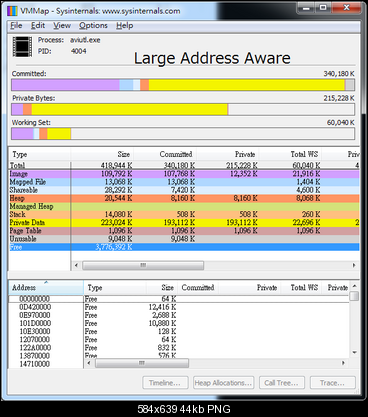Sort summary by Type column header

tap(40, 154)
